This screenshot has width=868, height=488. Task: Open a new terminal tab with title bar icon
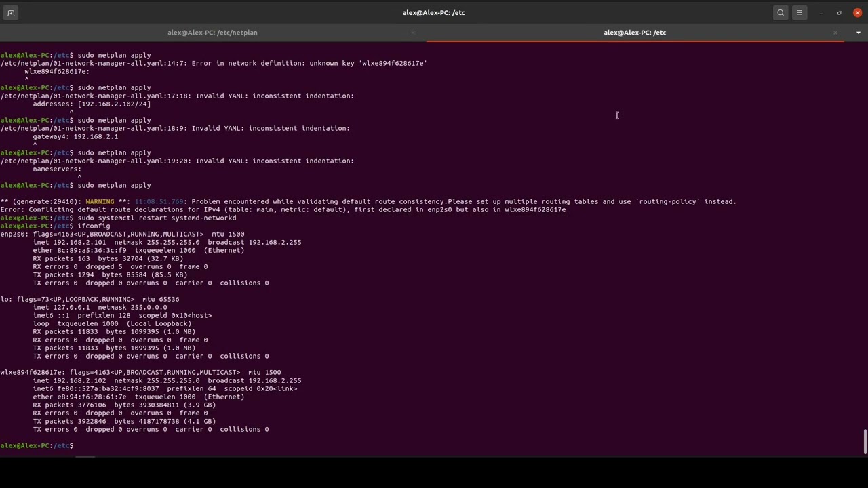(x=11, y=13)
